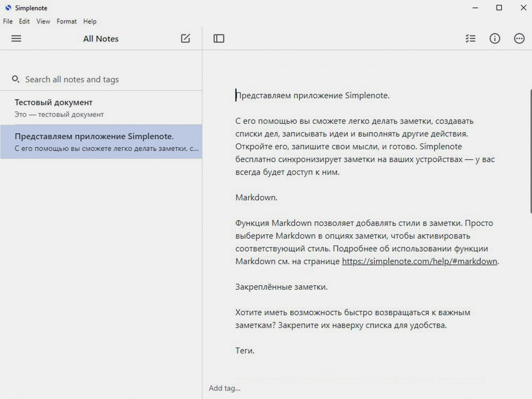Viewport: 532px width, 399px height.
Task: Click the Закреплённые заметки. line
Action: [281, 287]
